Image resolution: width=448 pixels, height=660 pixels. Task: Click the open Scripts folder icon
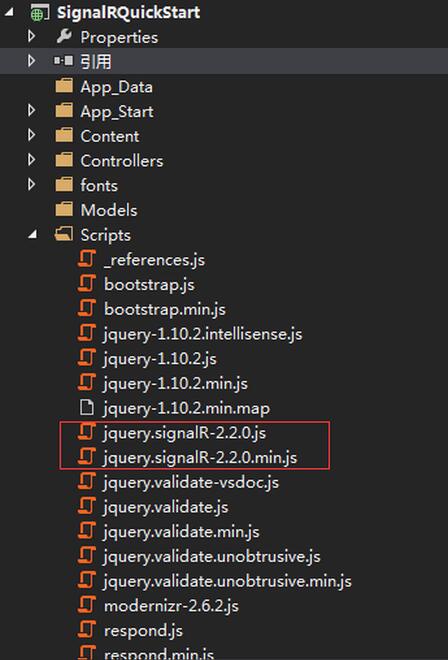point(64,234)
